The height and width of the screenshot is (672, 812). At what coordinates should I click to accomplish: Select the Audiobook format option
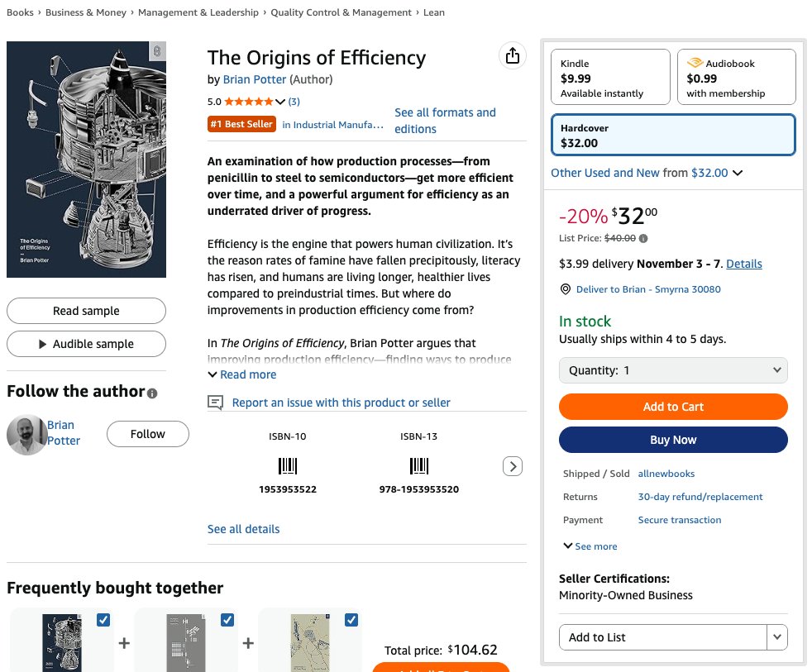[x=736, y=78]
